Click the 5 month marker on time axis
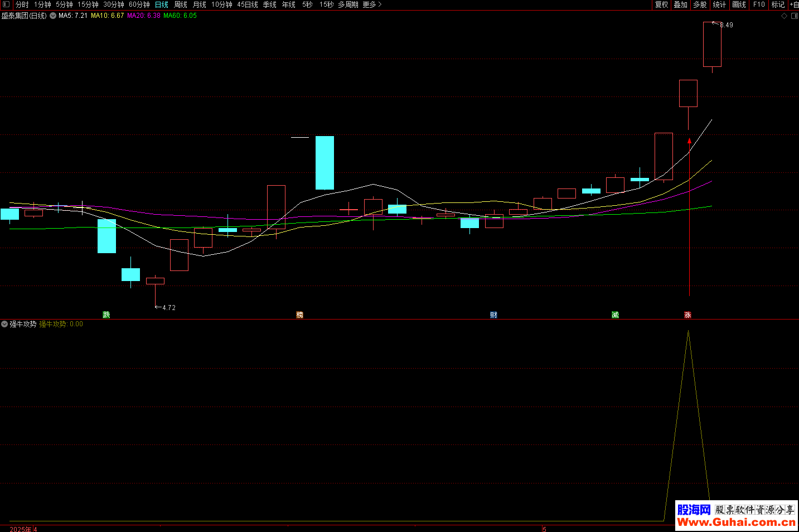The width and height of the screenshot is (799, 532). click(x=544, y=529)
